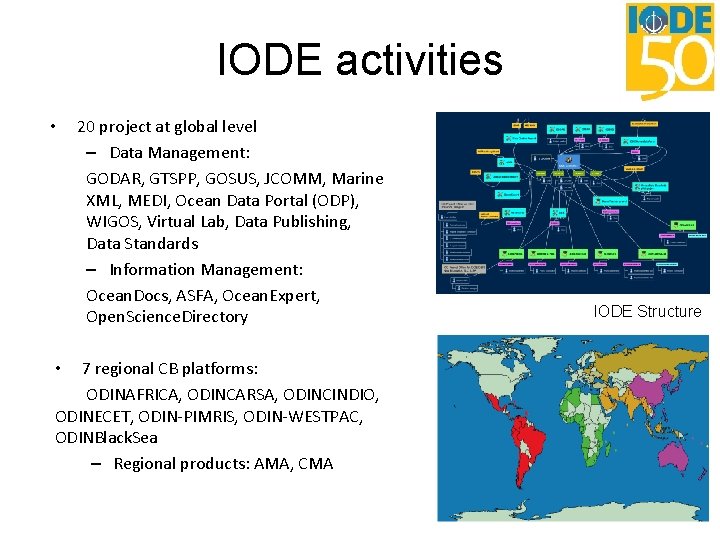Click the word 'GOSUS'
The width and height of the screenshot is (720, 540).
[230, 179]
